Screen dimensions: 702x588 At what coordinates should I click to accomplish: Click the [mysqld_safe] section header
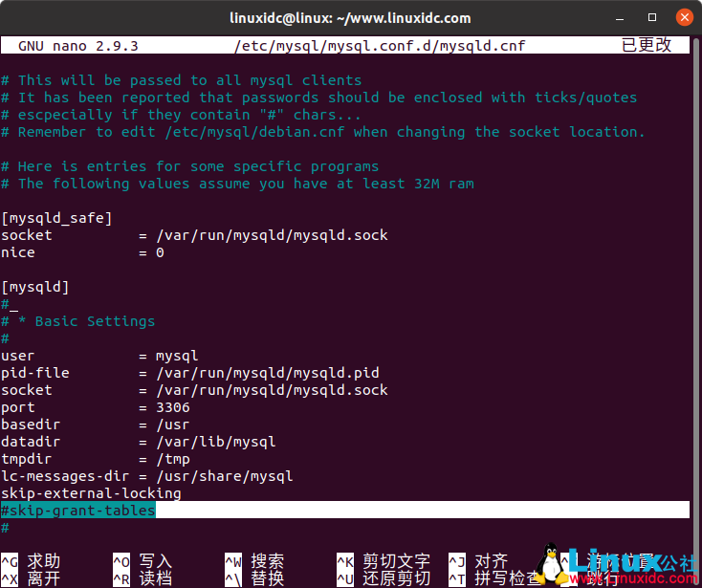[x=56, y=218]
